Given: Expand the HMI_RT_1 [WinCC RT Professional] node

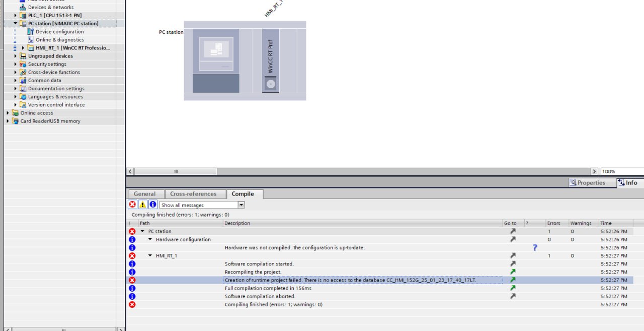Looking at the screenshot, I should click(23, 48).
